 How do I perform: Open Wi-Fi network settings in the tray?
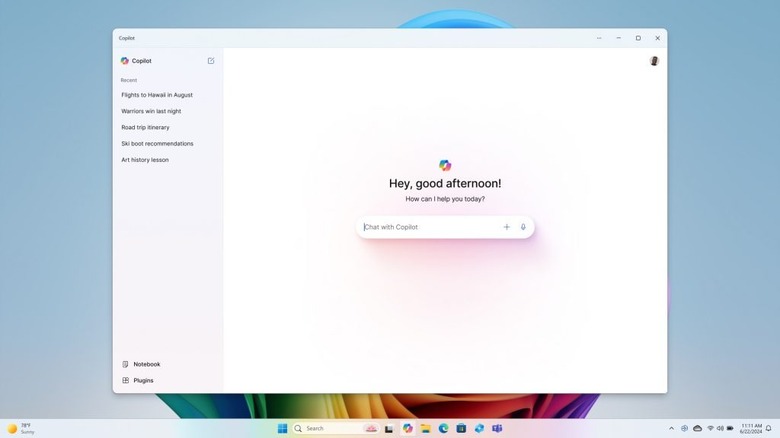[710, 429]
